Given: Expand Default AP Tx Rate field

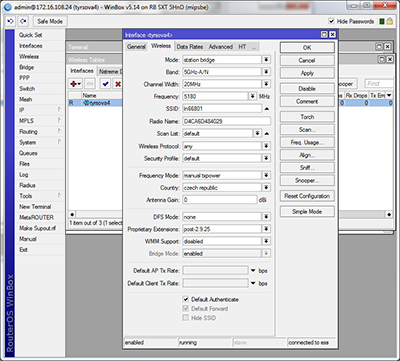Looking at the screenshot, I should point(253,271).
